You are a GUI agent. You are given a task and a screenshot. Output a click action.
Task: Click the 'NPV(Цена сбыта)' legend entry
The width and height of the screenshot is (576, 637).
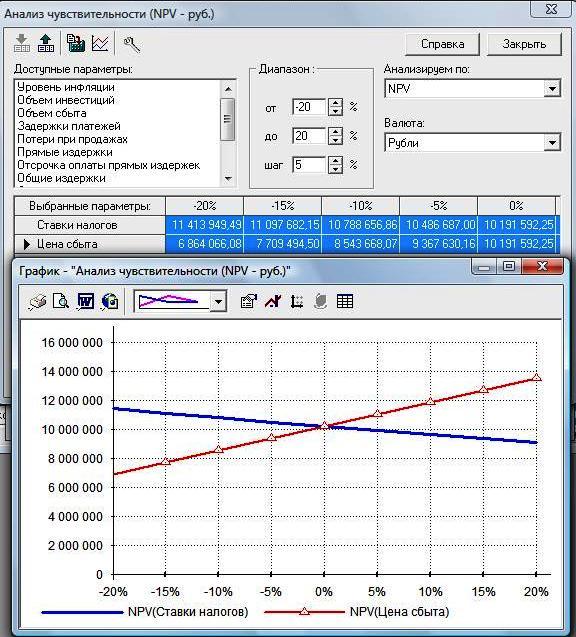tap(357, 612)
